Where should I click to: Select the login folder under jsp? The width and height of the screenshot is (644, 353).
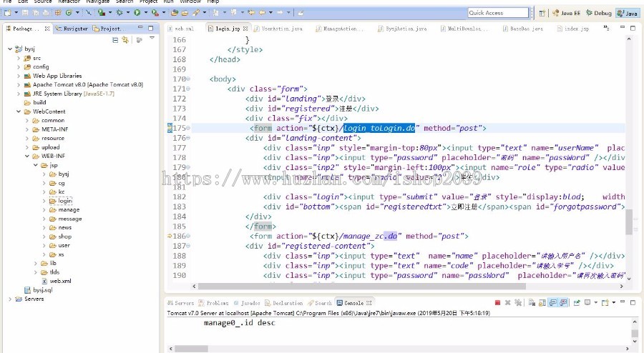(64, 201)
